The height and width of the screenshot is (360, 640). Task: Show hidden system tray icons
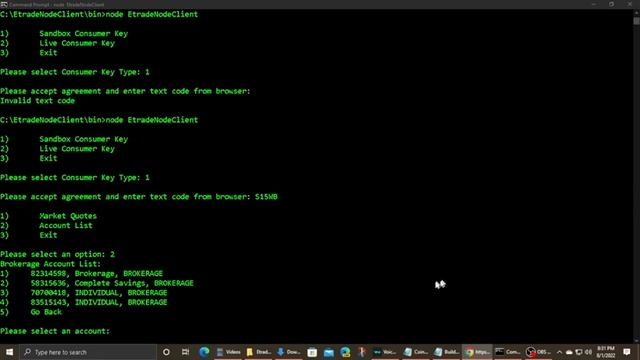pos(559,352)
